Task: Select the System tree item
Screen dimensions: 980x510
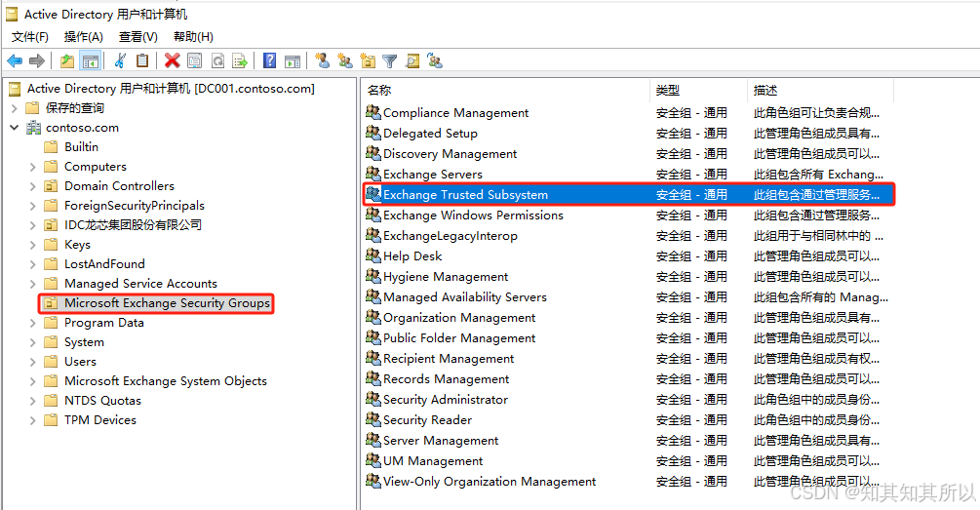Action: 84,342
